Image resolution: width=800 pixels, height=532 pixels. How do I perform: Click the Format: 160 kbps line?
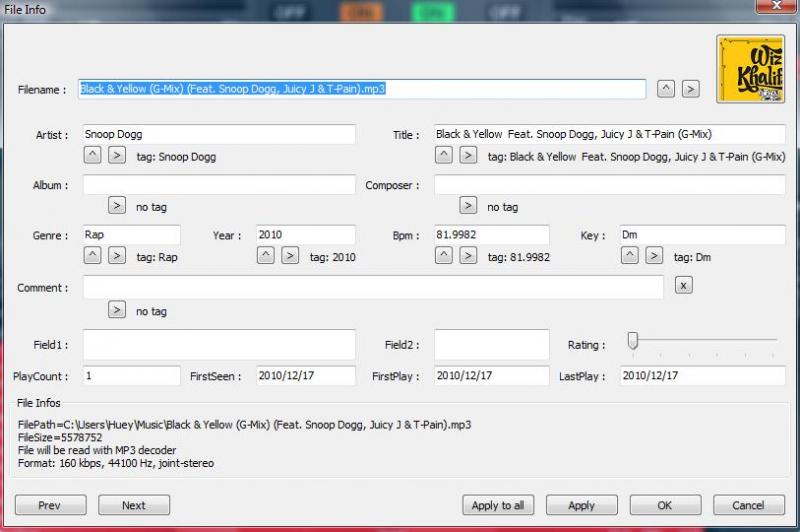[116, 464]
